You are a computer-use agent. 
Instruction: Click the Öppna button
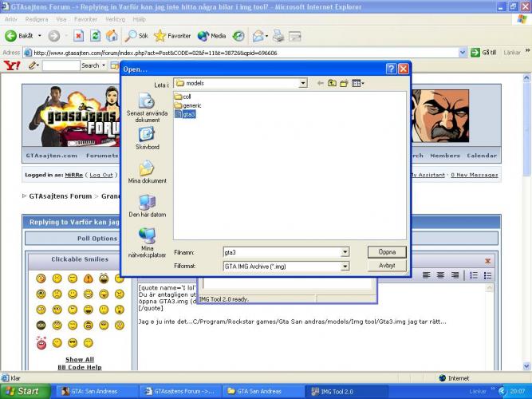[x=387, y=251]
